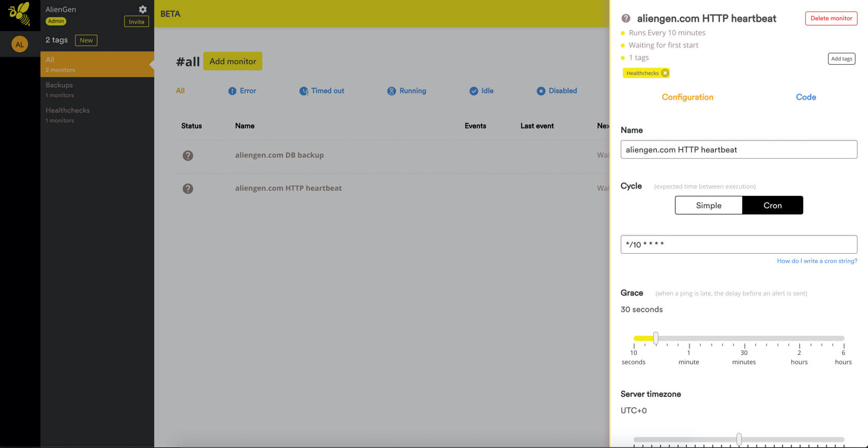This screenshot has width=868, height=448.
Task: Filter monitors by Error status
Action: click(242, 91)
